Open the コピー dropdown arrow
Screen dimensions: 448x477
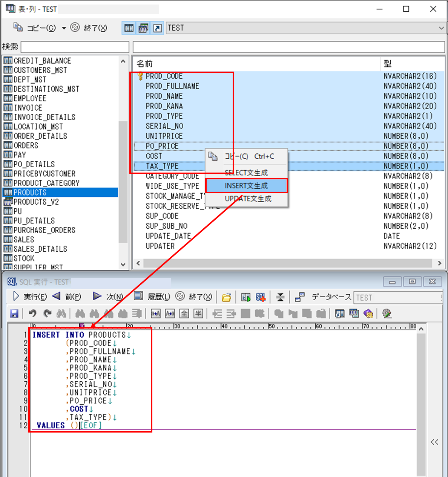pyautogui.click(x=63, y=28)
